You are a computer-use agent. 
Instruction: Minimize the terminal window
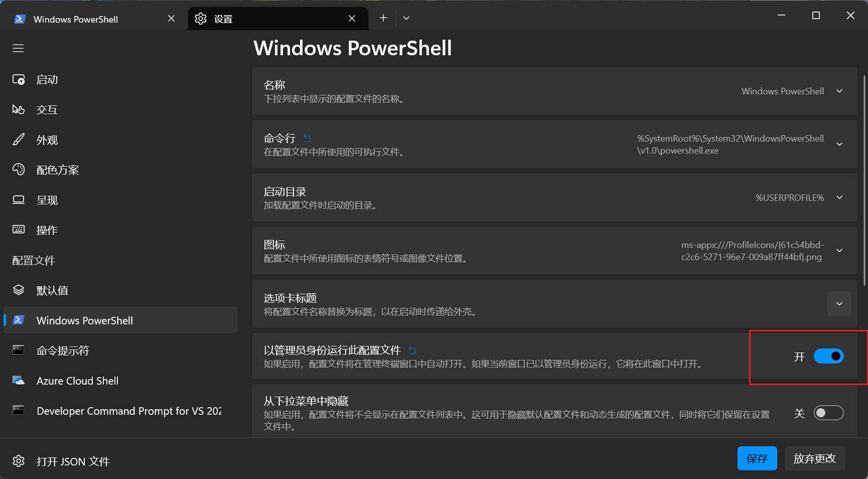781,16
